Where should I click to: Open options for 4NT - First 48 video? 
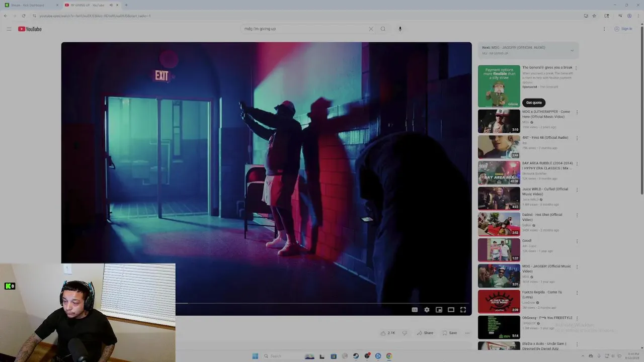pyautogui.click(x=577, y=138)
